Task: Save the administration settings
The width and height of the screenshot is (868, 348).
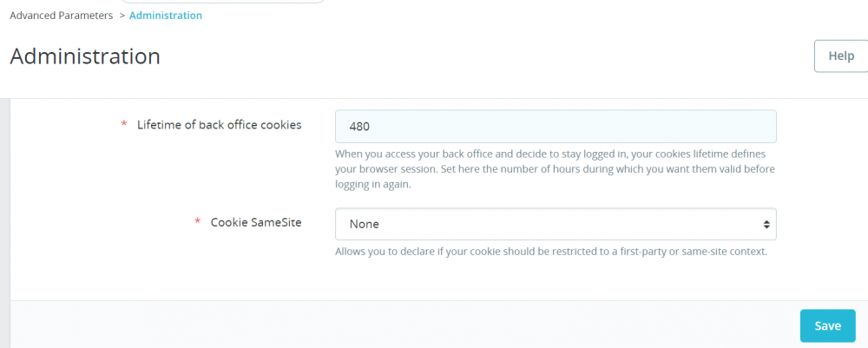Action: 827,325
